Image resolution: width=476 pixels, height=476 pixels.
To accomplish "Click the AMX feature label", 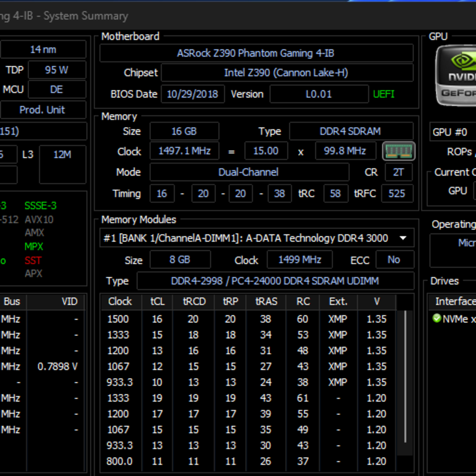I will tap(34, 233).
